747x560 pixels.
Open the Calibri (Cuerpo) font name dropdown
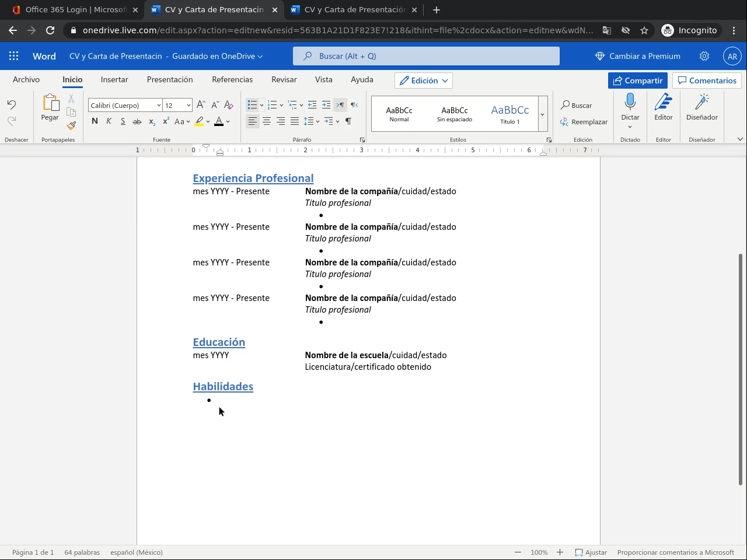click(125, 105)
